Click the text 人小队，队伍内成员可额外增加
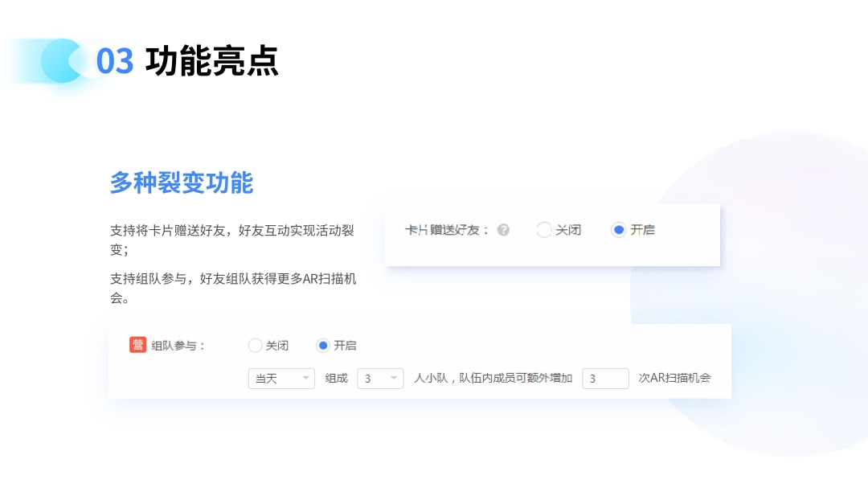The width and height of the screenshot is (868, 488). click(x=493, y=378)
